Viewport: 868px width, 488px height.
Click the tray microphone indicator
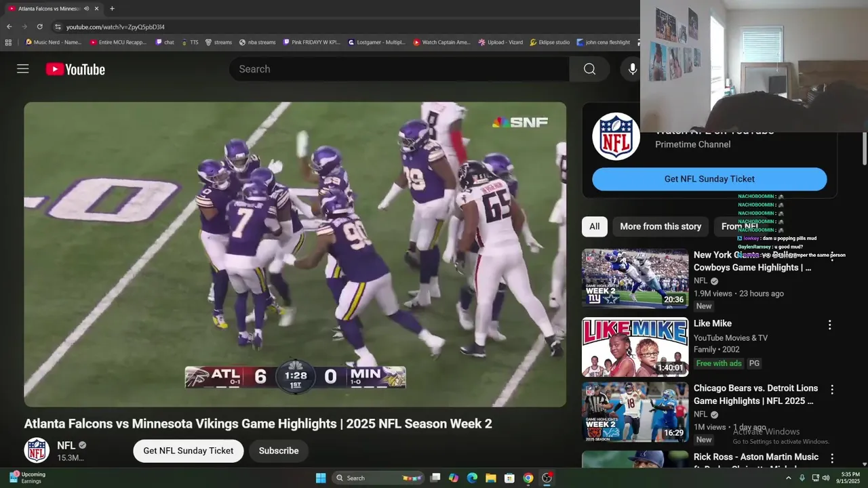802,478
